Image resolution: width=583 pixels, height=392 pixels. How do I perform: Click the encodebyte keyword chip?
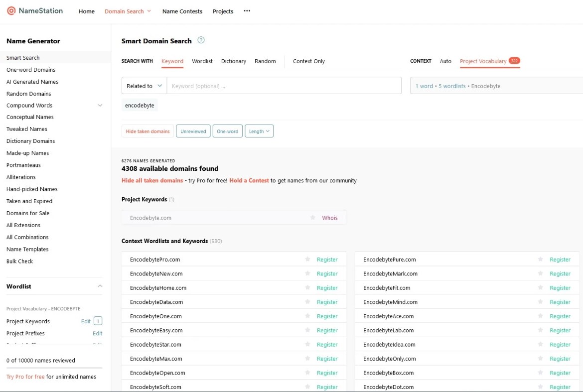[x=140, y=105]
